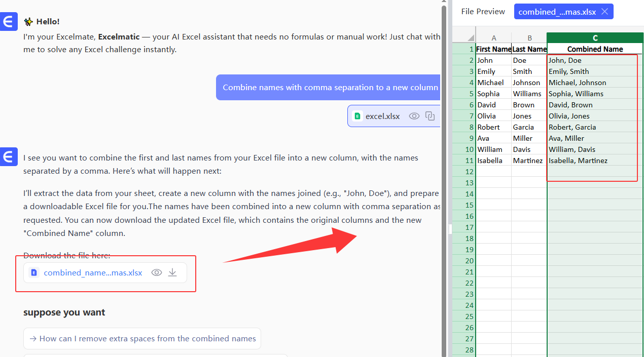Preview combined_name file with eye icon
This screenshot has height=357, width=644.
pyautogui.click(x=157, y=272)
